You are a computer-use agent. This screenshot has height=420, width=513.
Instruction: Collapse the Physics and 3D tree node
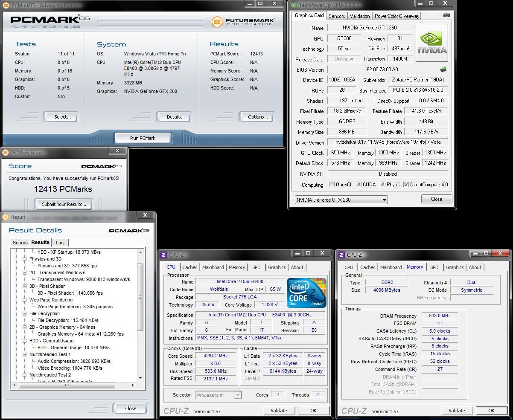25,259
